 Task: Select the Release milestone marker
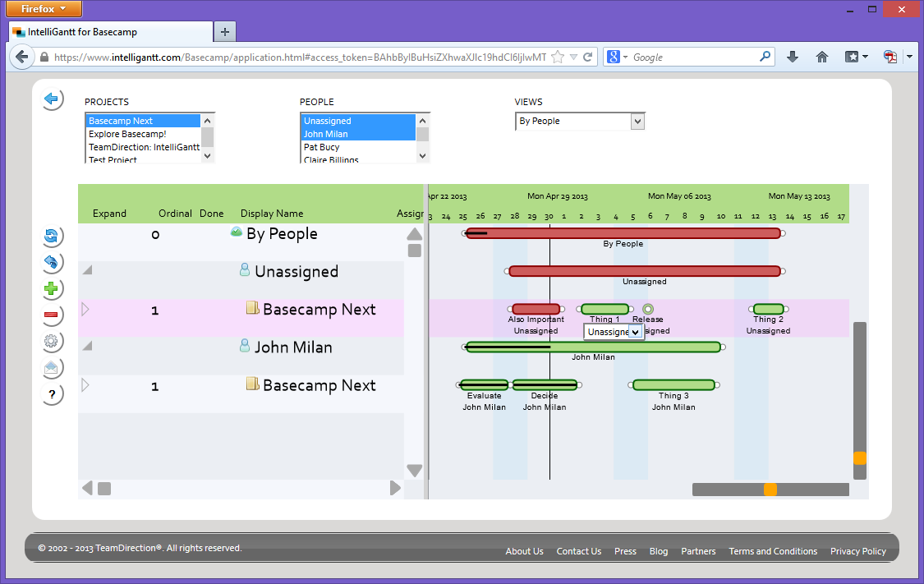648,309
